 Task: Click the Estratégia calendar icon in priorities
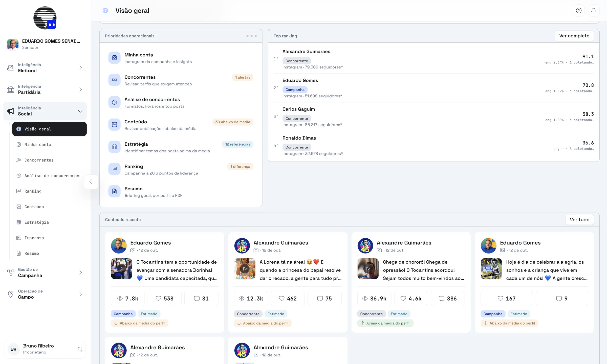tap(114, 147)
